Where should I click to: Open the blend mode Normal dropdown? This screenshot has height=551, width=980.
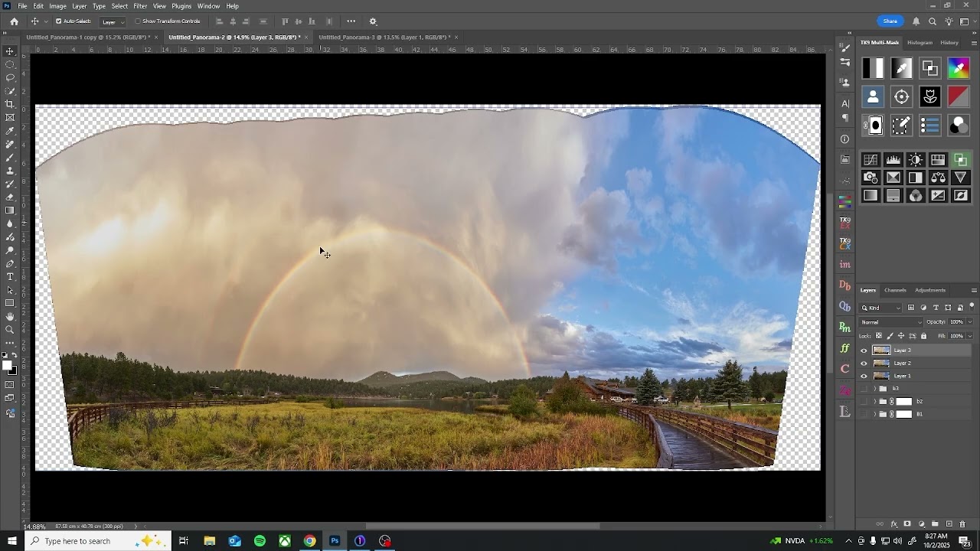pos(891,322)
